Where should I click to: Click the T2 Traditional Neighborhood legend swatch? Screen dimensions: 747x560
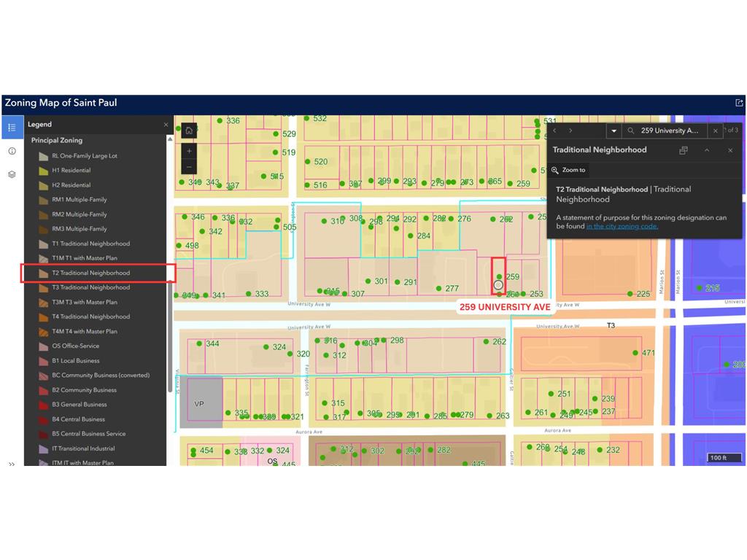point(43,273)
